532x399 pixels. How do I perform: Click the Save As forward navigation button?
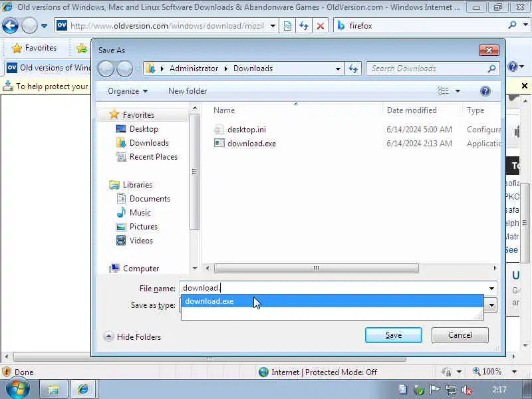pyautogui.click(x=124, y=68)
